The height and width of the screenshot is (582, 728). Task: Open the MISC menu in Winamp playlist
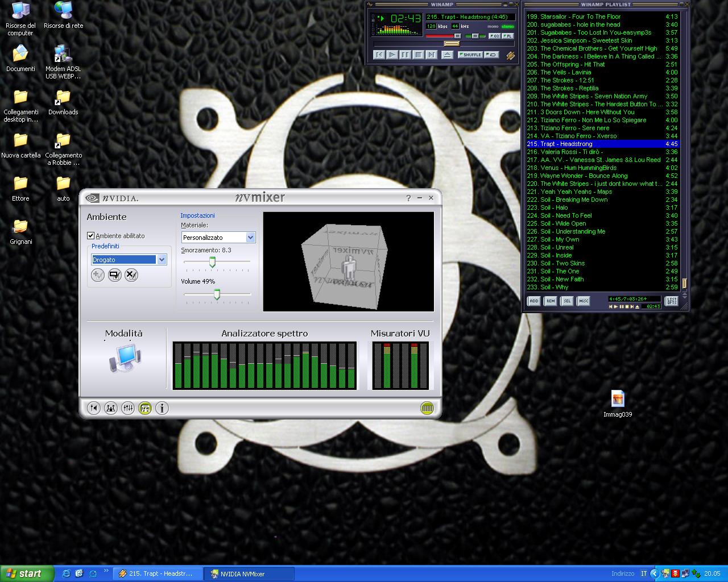coord(584,301)
